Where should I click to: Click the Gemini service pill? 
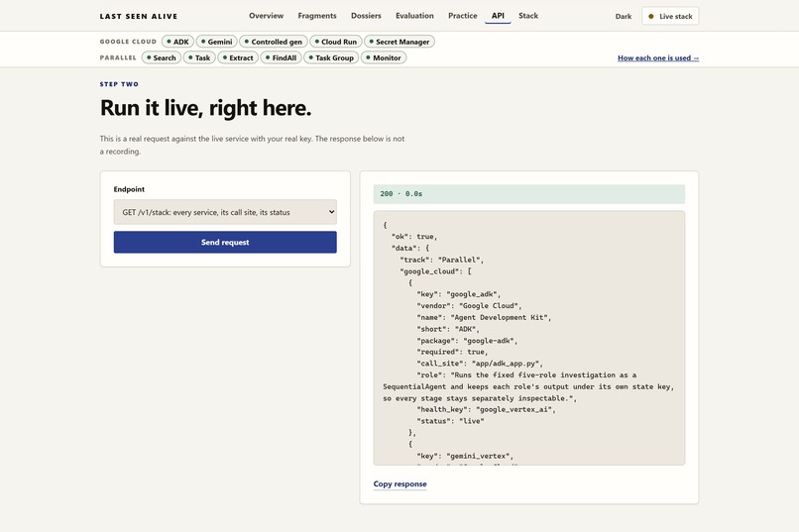tap(216, 42)
